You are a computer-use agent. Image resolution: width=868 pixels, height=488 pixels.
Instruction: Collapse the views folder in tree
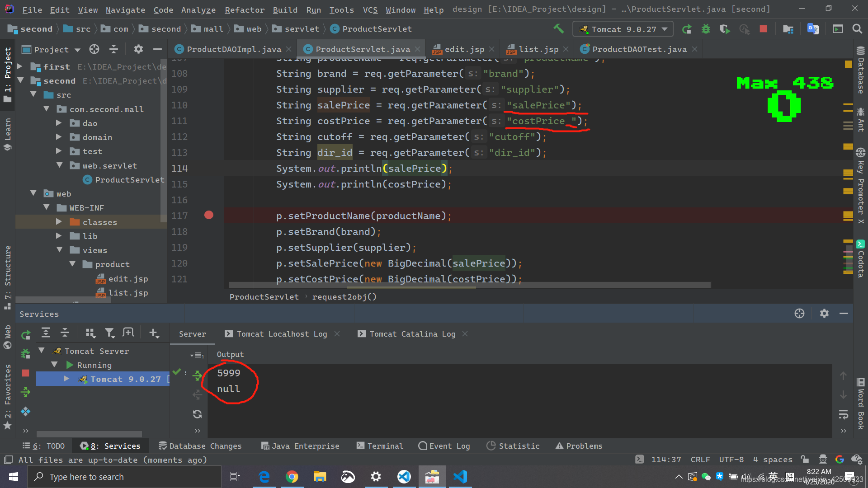59,250
